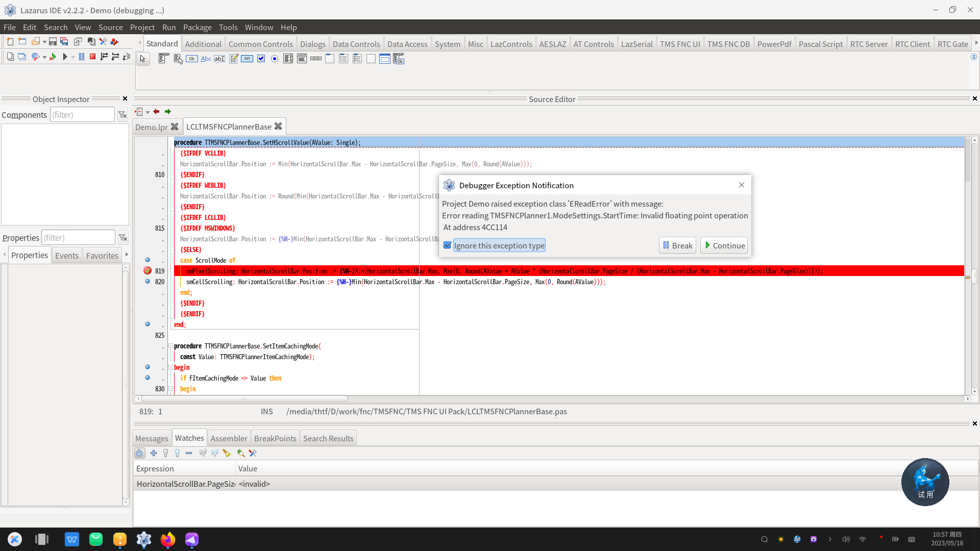Toggle the breakpoint on line 819

coord(148,270)
